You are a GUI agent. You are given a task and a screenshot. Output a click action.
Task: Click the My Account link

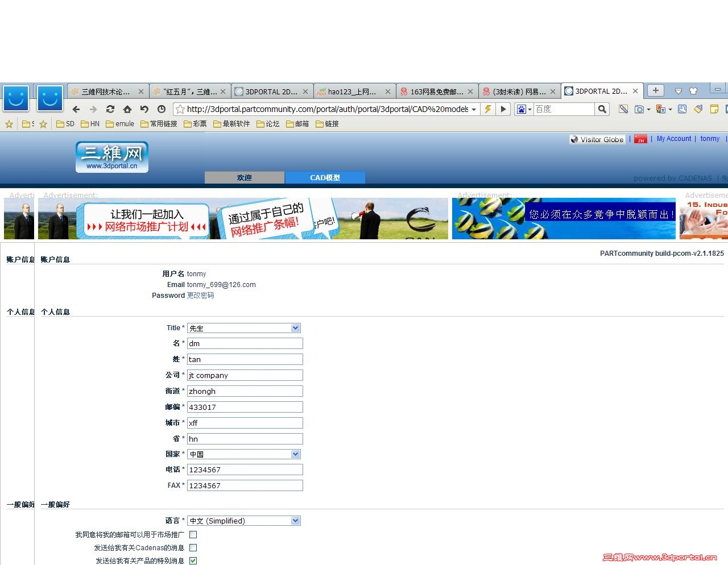click(673, 139)
